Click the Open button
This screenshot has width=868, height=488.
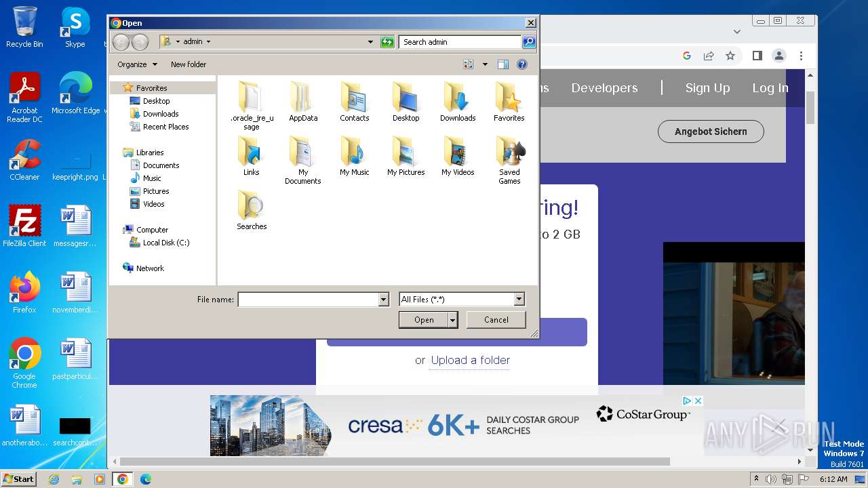tap(424, 320)
